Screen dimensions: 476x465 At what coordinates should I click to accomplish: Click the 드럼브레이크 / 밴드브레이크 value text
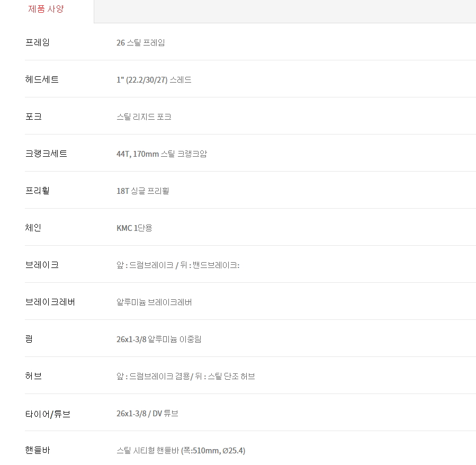(178, 265)
